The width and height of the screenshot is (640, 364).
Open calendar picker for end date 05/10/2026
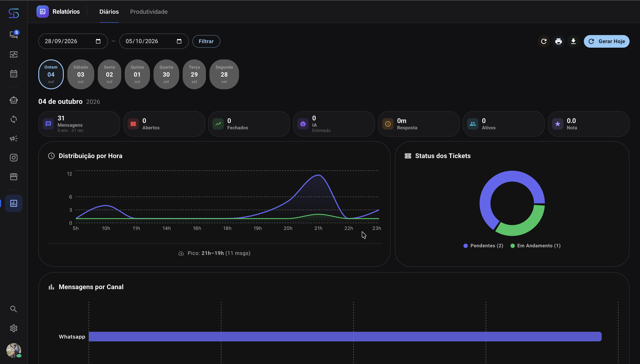click(179, 41)
